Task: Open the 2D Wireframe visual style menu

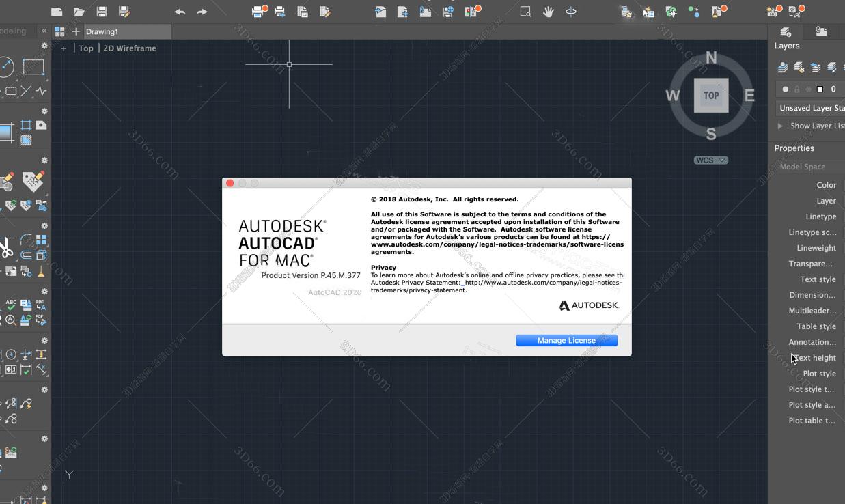Action: point(130,48)
